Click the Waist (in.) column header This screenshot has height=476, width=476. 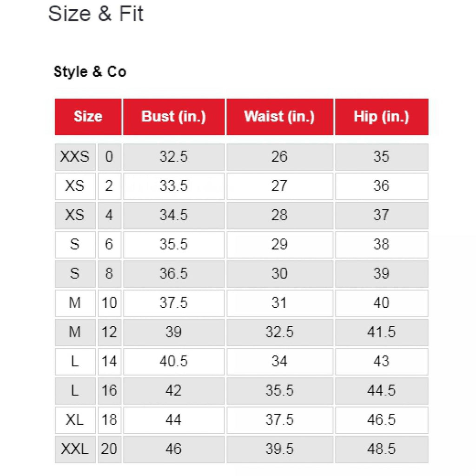[279, 116]
